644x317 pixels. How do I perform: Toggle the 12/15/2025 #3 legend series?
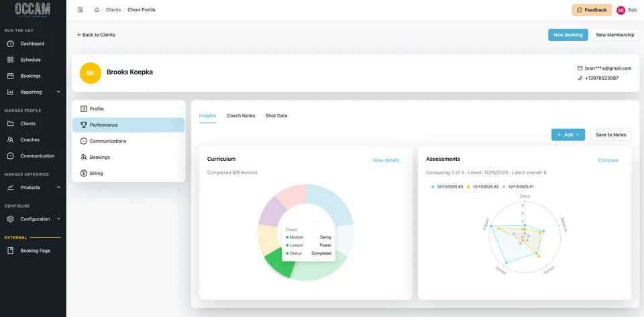[447, 186]
